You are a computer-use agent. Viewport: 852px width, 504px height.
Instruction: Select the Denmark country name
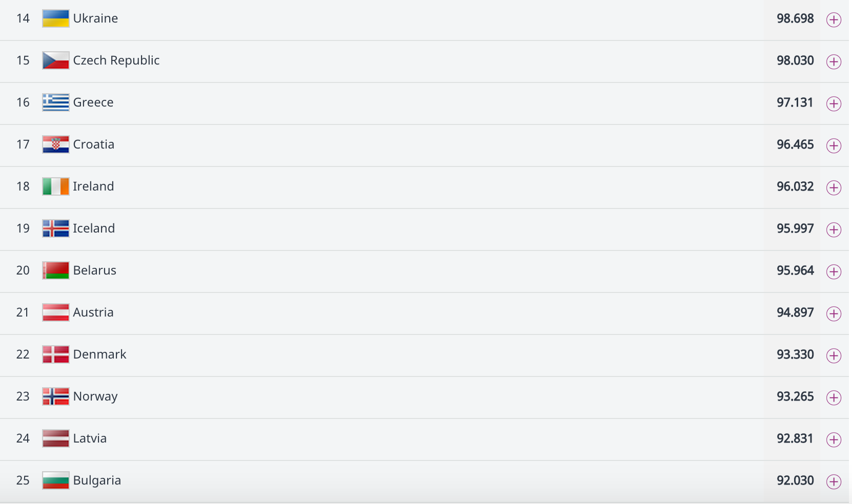tap(99, 354)
